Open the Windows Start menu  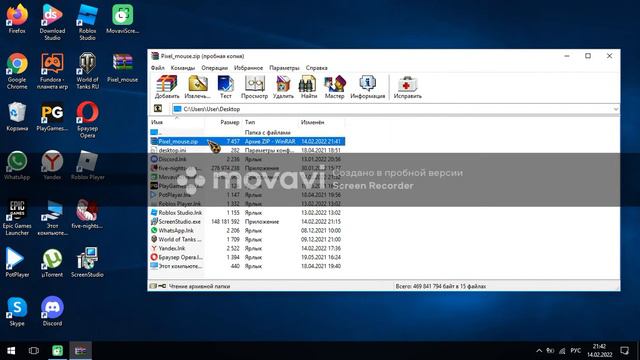click(x=11, y=351)
